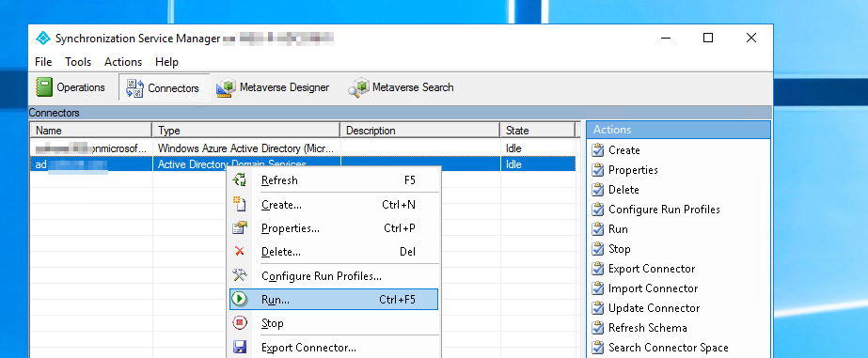Click icon beside Search Connector Space action

pos(597,348)
